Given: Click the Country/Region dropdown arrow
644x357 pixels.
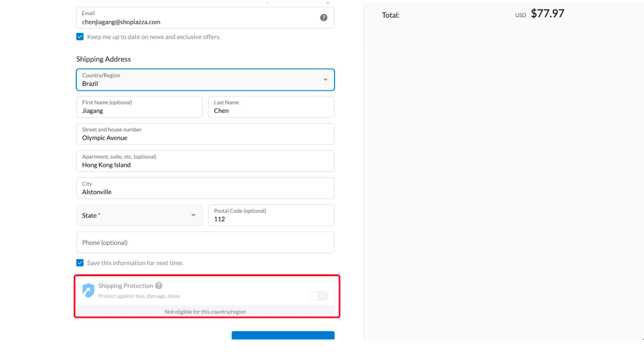Looking at the screenshot, I should click(325, 80).
